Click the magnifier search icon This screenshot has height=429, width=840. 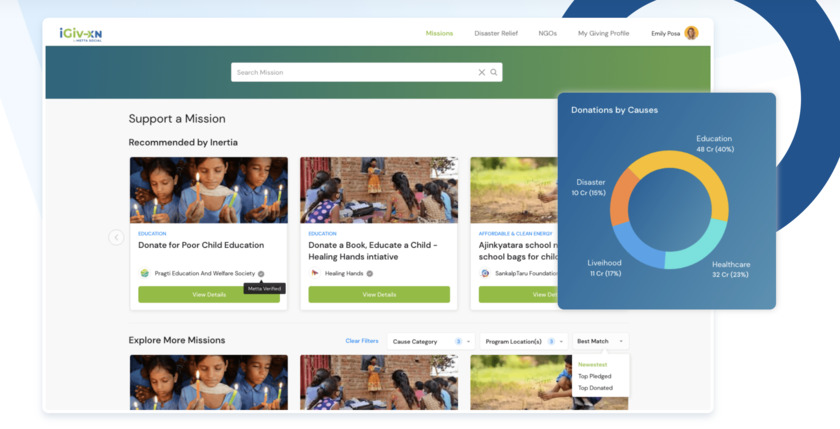point(494,72)
